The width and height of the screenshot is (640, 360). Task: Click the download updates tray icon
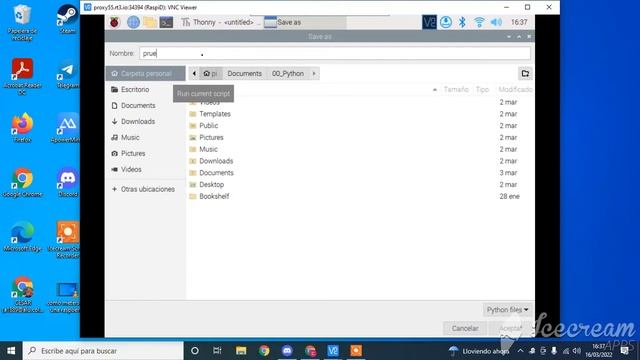click(446, 22)
